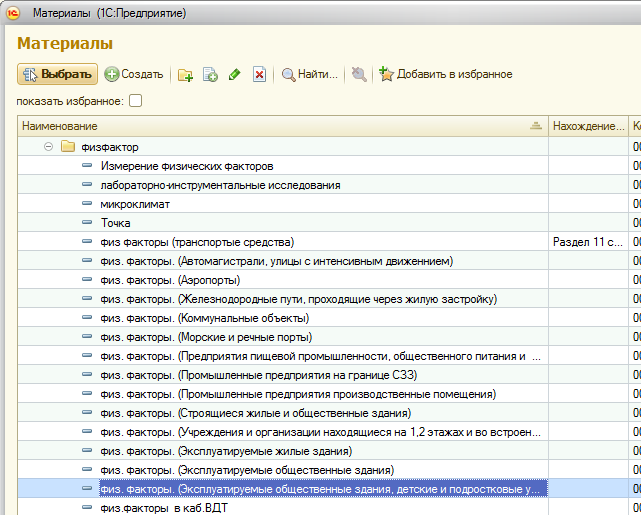Mark item for deletion with red X icon
The width and height of the screenshot is (641, 515).
tap(259, 75)
